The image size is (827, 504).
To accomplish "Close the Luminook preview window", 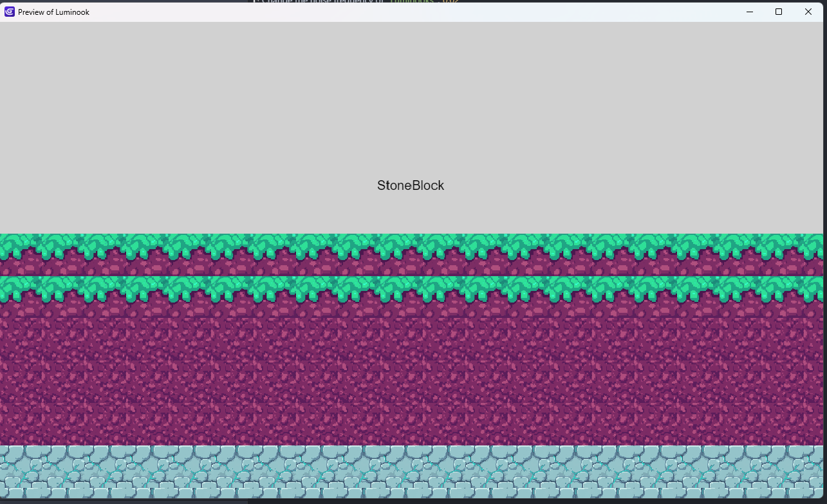I will click(808, 12).
